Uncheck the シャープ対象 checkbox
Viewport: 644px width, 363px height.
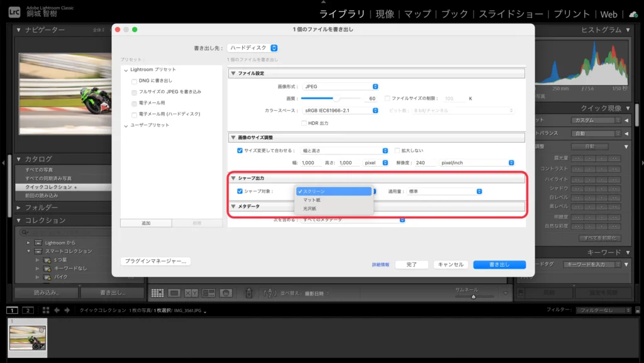tap(240, 191)
